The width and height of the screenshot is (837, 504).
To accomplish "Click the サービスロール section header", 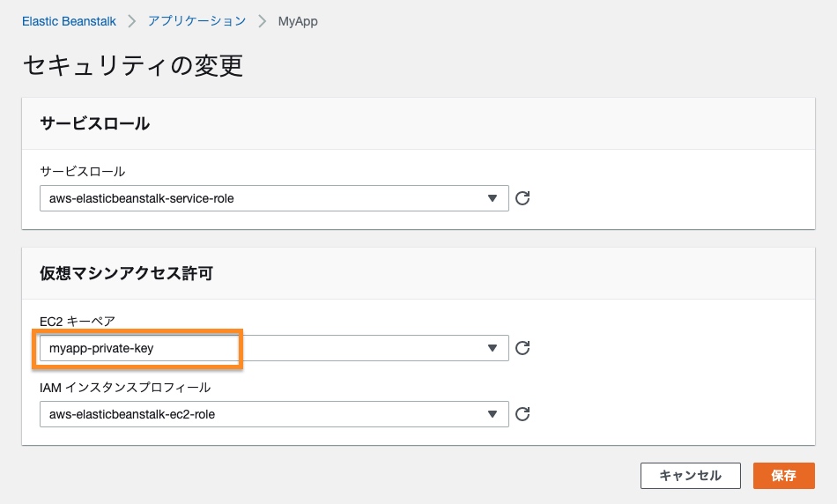I will (x=95, y=123).
